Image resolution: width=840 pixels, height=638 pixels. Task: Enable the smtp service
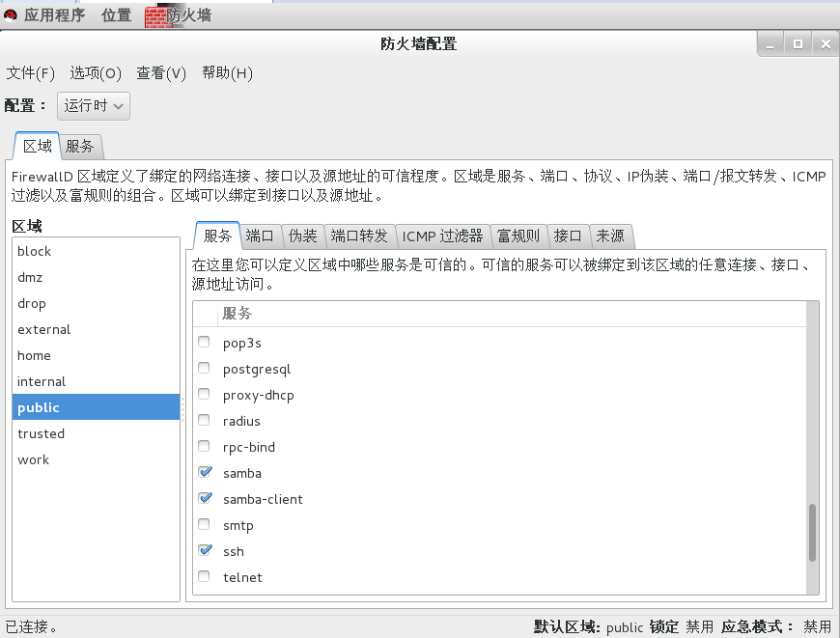click(204, 525)
